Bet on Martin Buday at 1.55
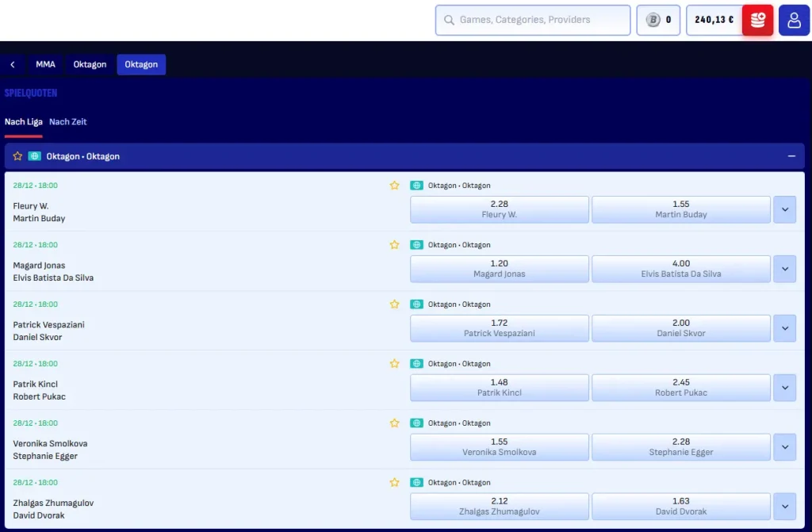Image resolution: width=812 pixels, height=532 pixels. pyautogui.click(x=680, y=209)
